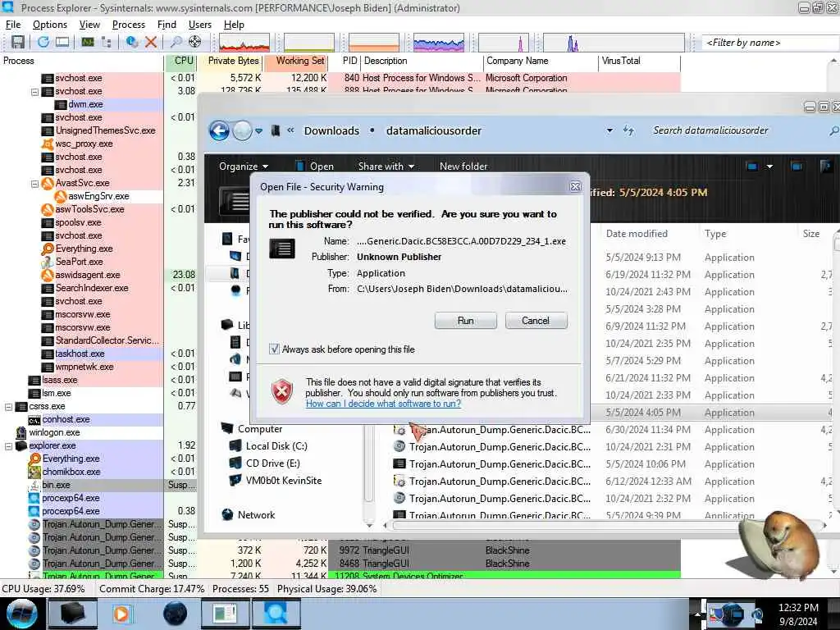Sort by the Working Set column header
The height and width of the screenshot is (630, 840).
(x=296, y=61)
